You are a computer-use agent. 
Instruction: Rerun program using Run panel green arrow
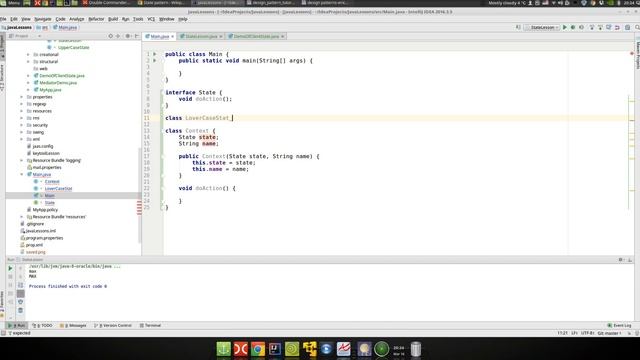pyautogui.click(x=10, y=268)
